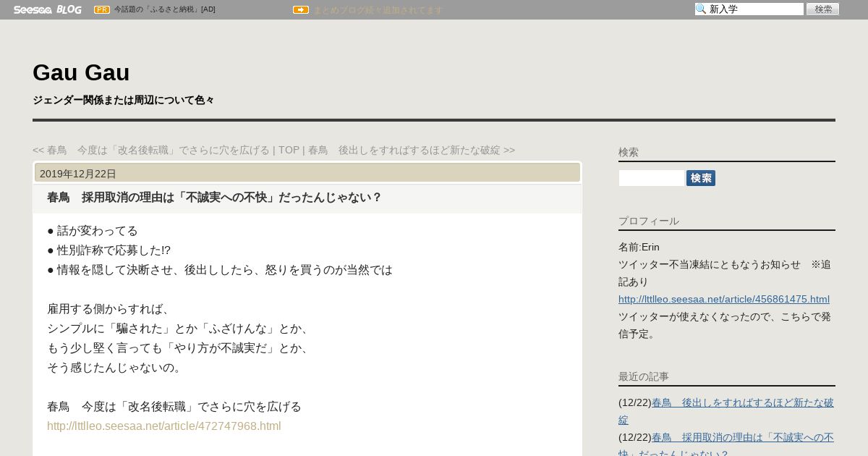Click the gray 検索 button in top bar
The image size is (868, 456).
[823, 9]
